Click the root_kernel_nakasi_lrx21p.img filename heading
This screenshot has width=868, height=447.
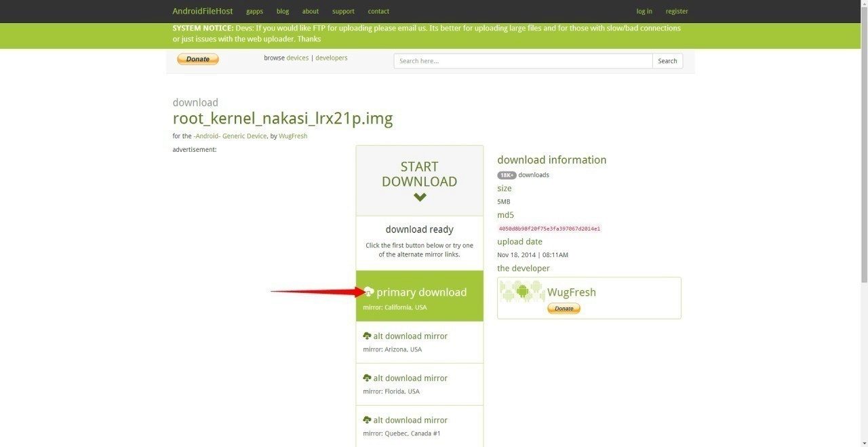click(x=283, y=119)
